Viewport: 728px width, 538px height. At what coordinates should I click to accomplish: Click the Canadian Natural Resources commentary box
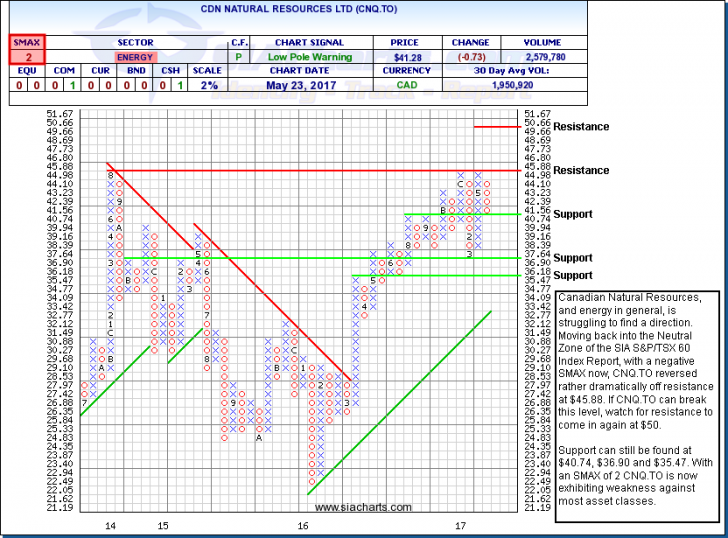pyautogui.click(x=636, y=399)
